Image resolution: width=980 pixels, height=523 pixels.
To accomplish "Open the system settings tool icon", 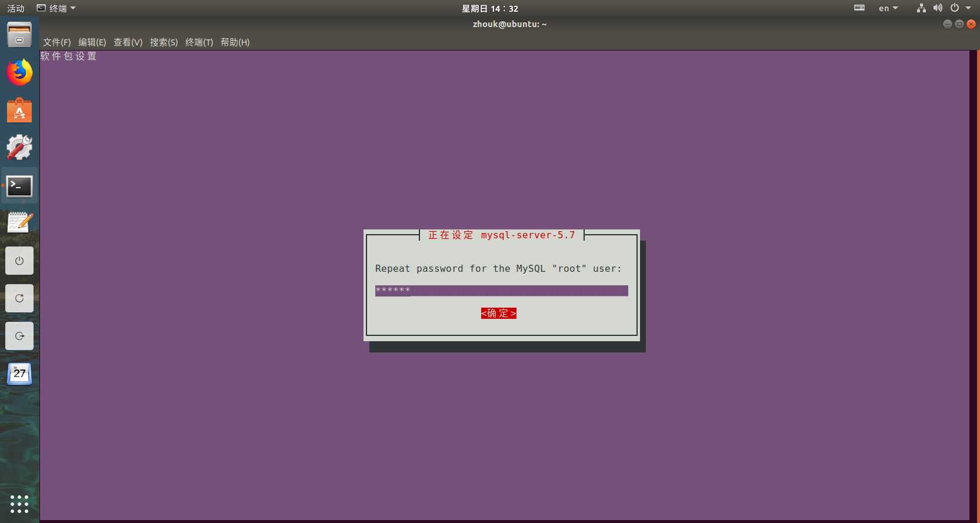I will (19, 148).
